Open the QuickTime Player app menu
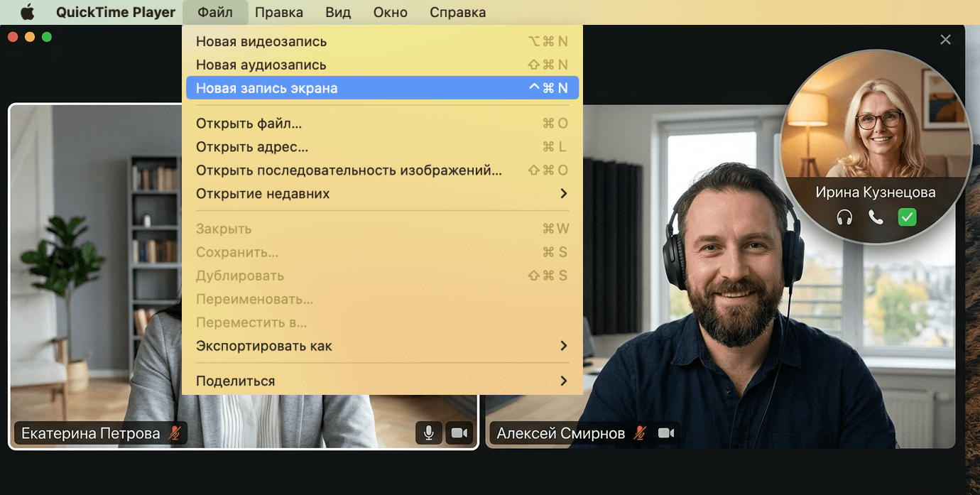Viewport: 980px width, 495px height. (x=116, y=12)
